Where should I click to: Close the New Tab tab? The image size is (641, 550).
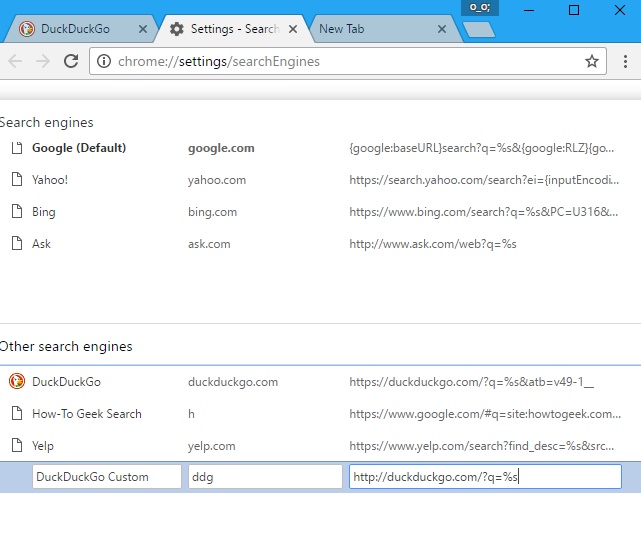442,29
